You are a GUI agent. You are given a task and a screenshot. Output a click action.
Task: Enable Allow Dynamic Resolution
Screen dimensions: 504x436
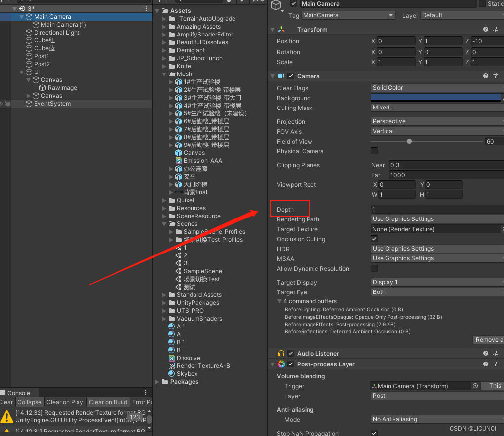374,268
